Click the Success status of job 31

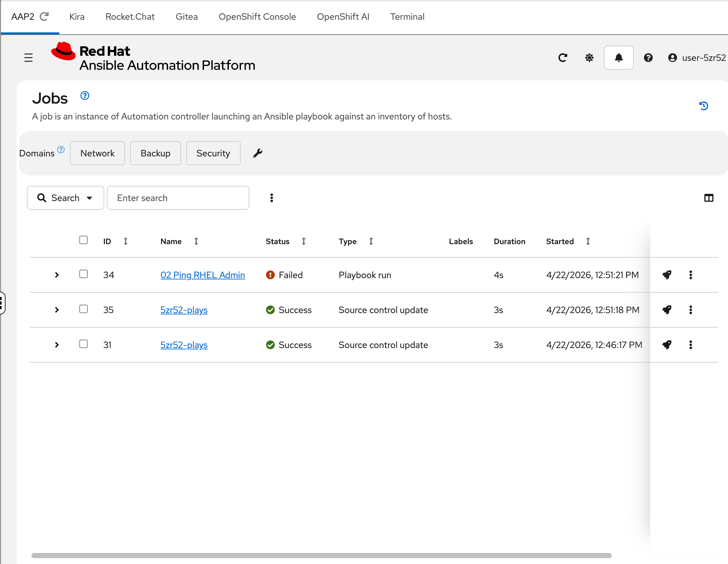pos(289,345)
